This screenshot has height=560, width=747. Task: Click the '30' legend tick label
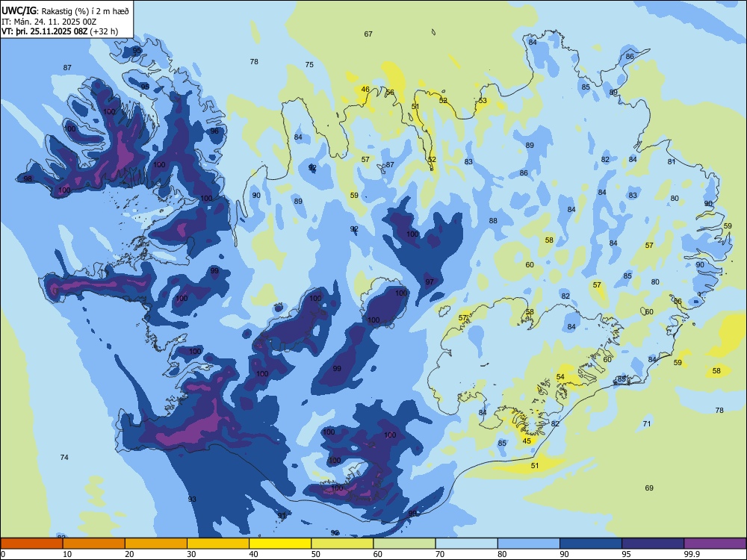pos(191,554)
